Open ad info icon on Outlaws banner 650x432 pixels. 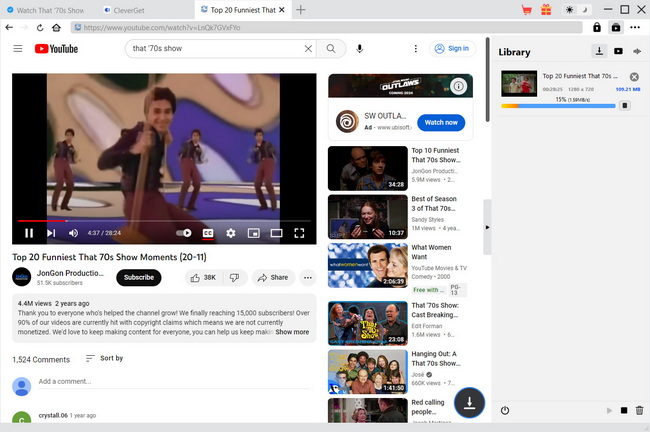point(458,86)
